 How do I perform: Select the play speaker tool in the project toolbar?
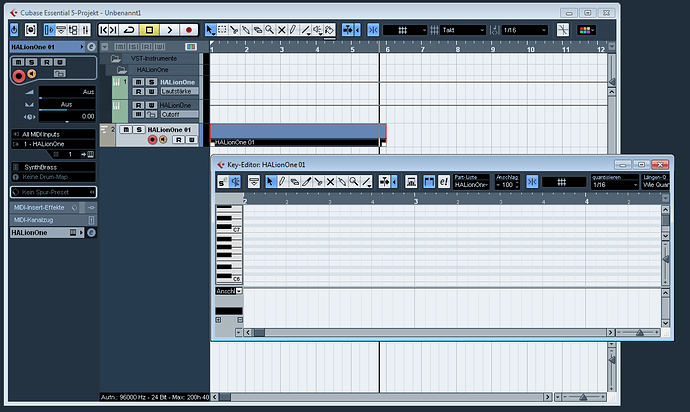tap(318, 30)
